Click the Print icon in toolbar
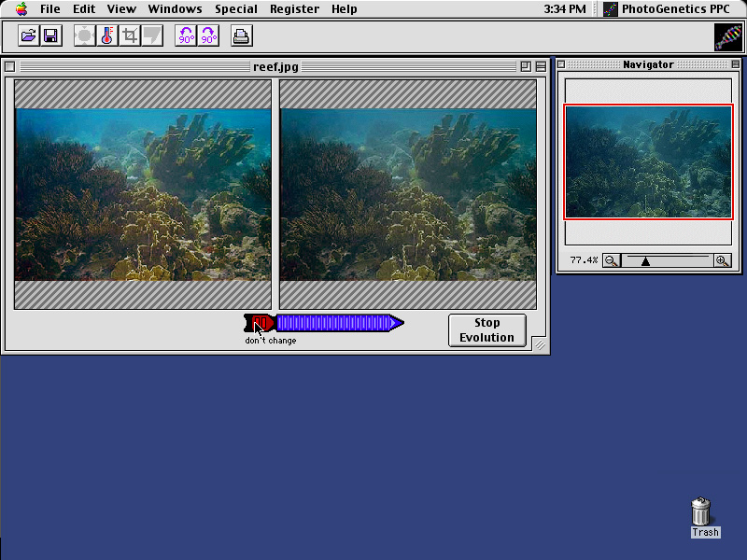This screenshot has width=747, height=560. (241, 36)
